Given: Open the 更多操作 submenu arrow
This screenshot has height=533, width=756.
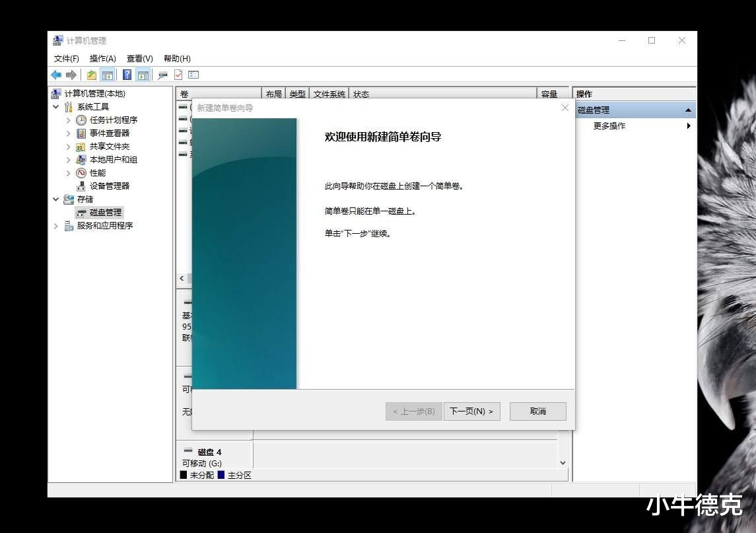Looking at the screenshot, I should pos(689,125).
